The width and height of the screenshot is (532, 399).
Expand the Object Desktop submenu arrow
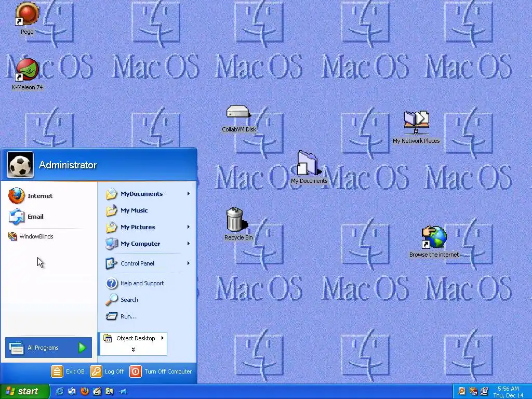(x=163, y=338)
